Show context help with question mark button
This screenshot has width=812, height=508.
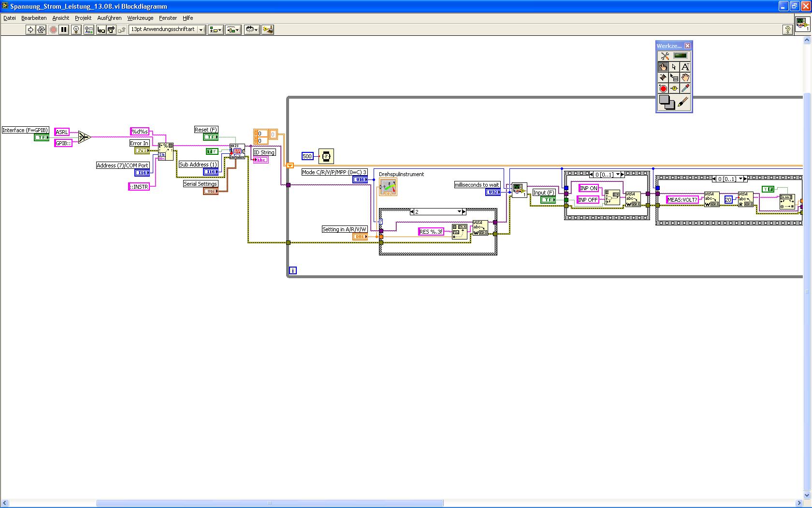tap(787, 30)
